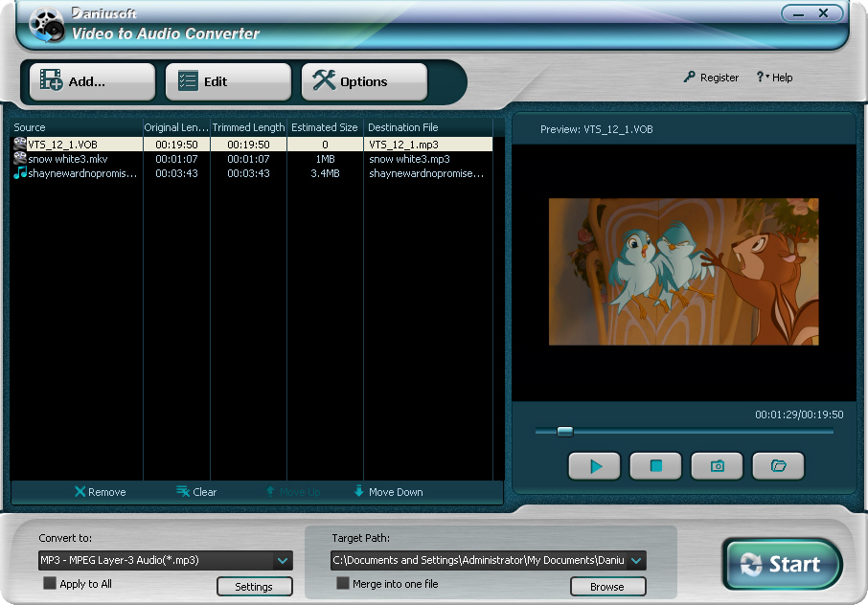Click the Register link
This screenshot has width=868, height=605.
711,78
